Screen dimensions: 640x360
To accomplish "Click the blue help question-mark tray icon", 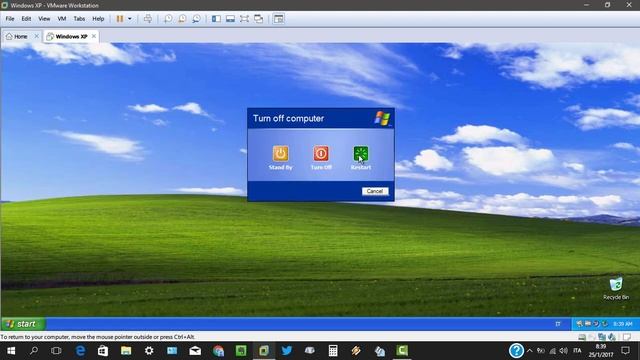I will tap(516, 351).
